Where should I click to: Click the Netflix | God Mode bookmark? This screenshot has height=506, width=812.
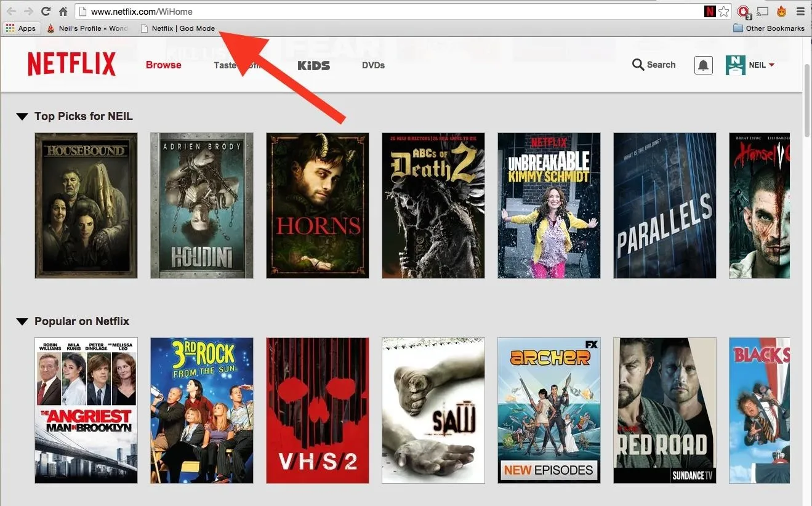178,28
